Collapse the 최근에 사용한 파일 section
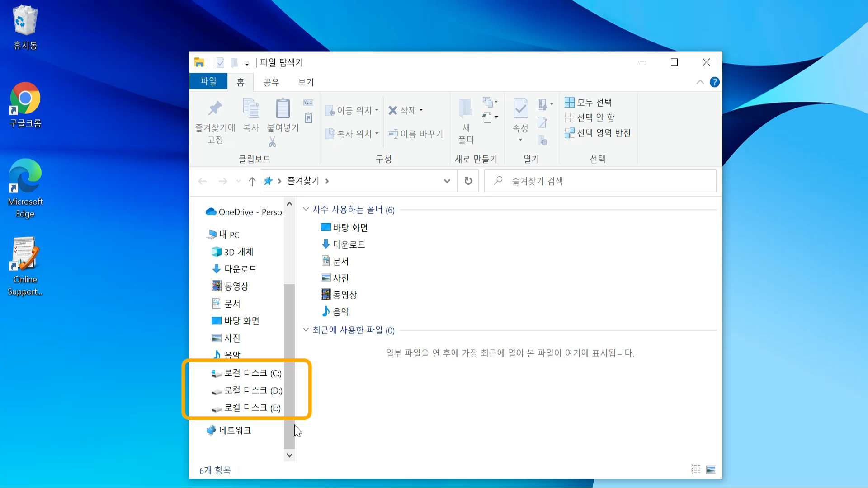 (306, 330)
